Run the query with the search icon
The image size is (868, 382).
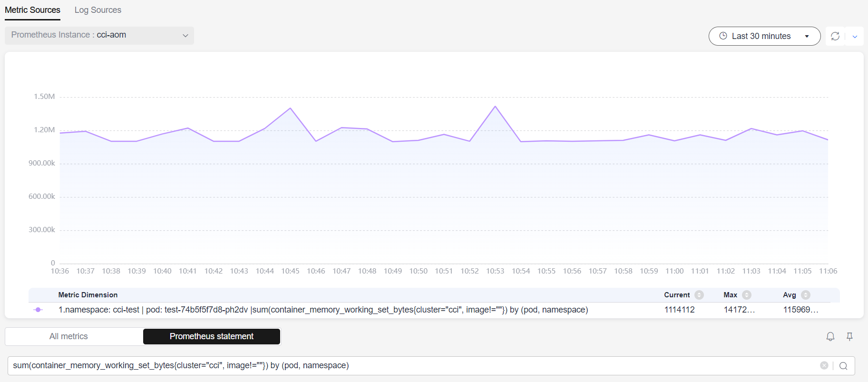[843, 365]
